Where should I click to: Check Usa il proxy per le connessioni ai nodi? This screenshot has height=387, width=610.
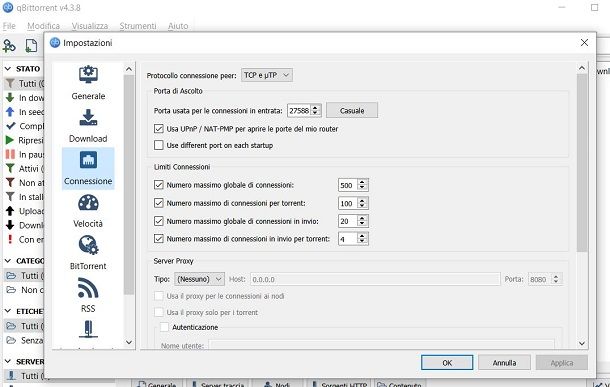pos(158,296)
